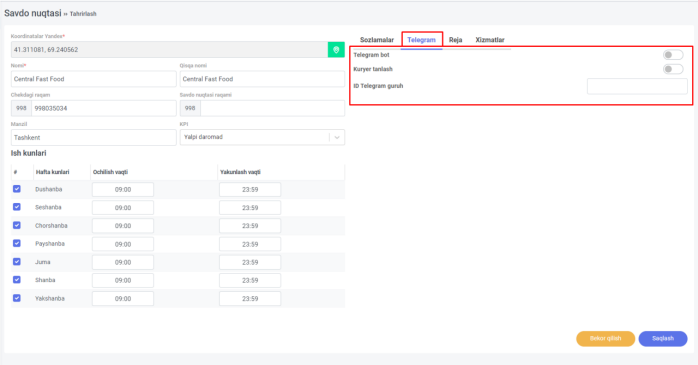Go to the Xizmatlar tab
The height and width of the screenshot is (365, 698).
pyautogui.click(x=490, y=40)
